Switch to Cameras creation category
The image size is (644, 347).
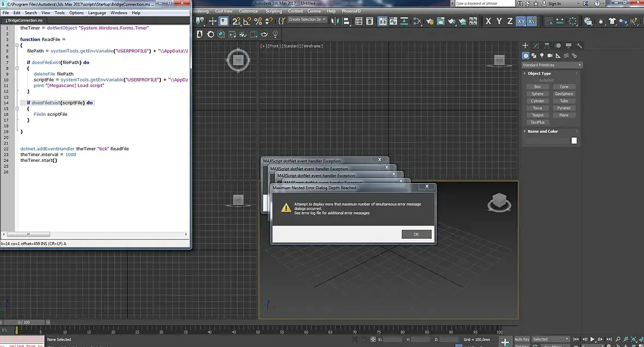[550, 56]
